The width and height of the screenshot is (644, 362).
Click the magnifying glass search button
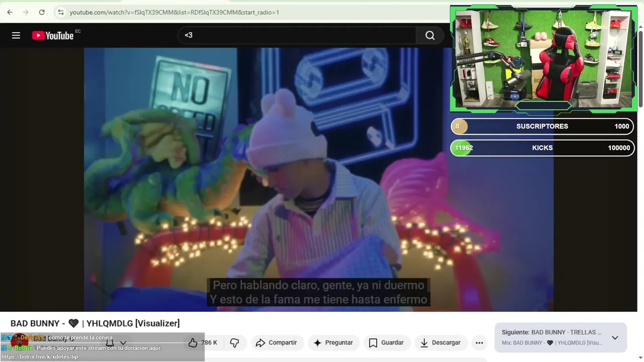click(x=430, y=35)
